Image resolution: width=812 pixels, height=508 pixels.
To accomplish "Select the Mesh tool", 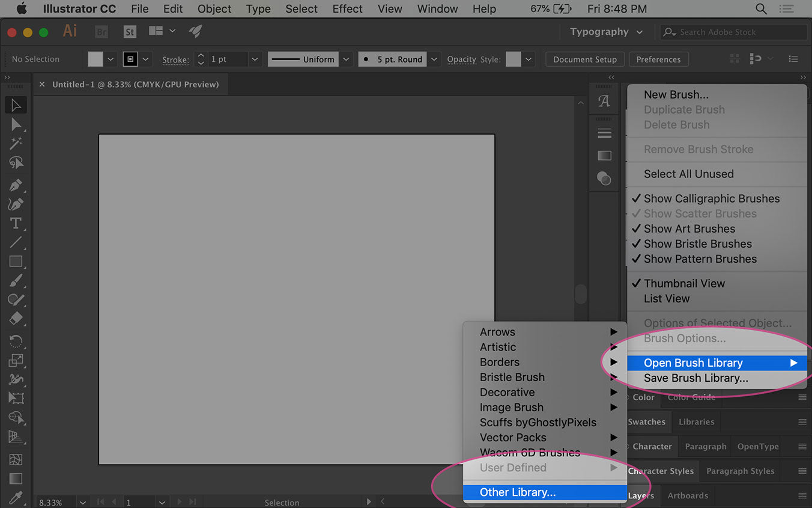I will pyautogui.click(x=16, y=459).
